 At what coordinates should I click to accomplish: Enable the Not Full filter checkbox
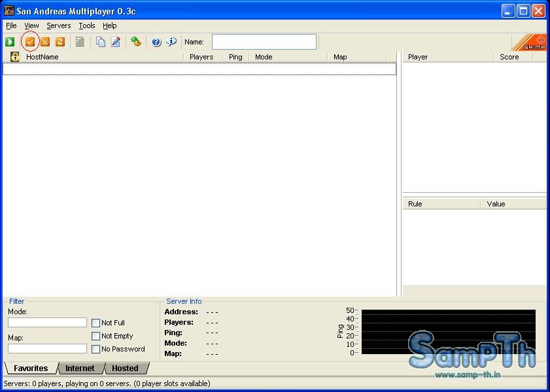96,323
